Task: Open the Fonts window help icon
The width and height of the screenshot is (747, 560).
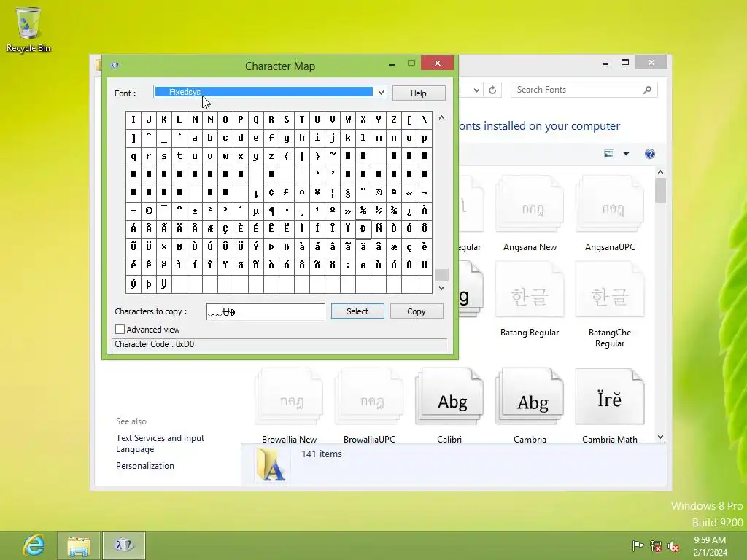Action: [650, 154]
